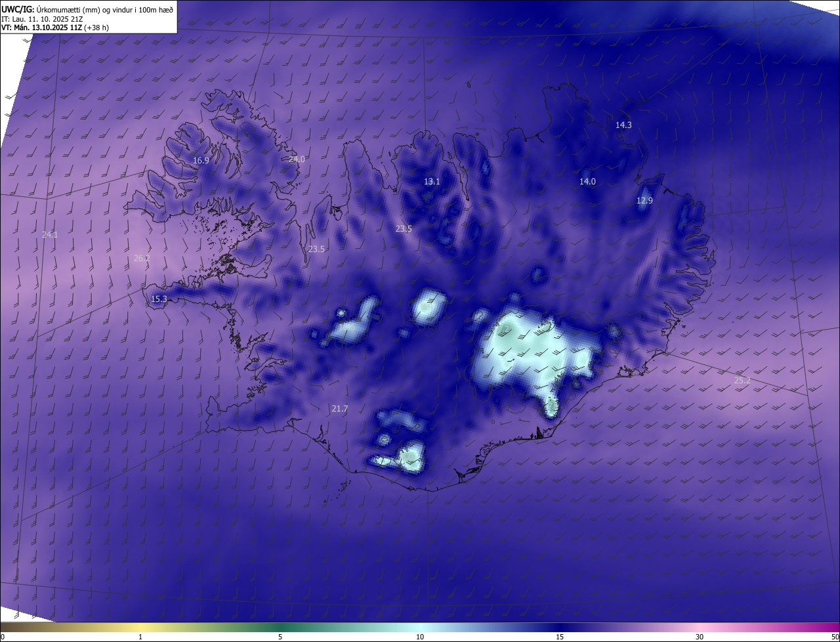
Task: Click the UWC/IG Úrkomumætti title line
Action: pos(87,9)
